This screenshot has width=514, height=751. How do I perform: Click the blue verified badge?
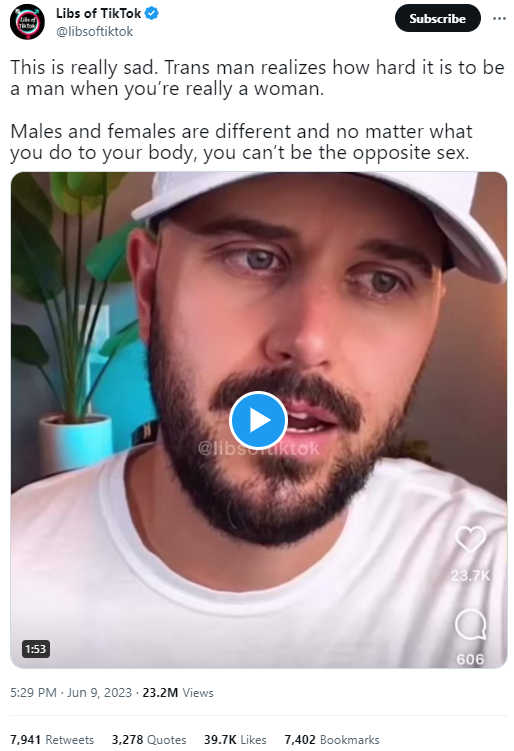(152, 13)
